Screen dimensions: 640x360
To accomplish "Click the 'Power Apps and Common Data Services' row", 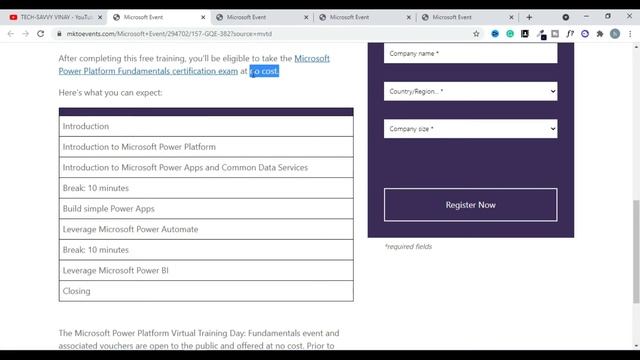I will pos(206,167).
